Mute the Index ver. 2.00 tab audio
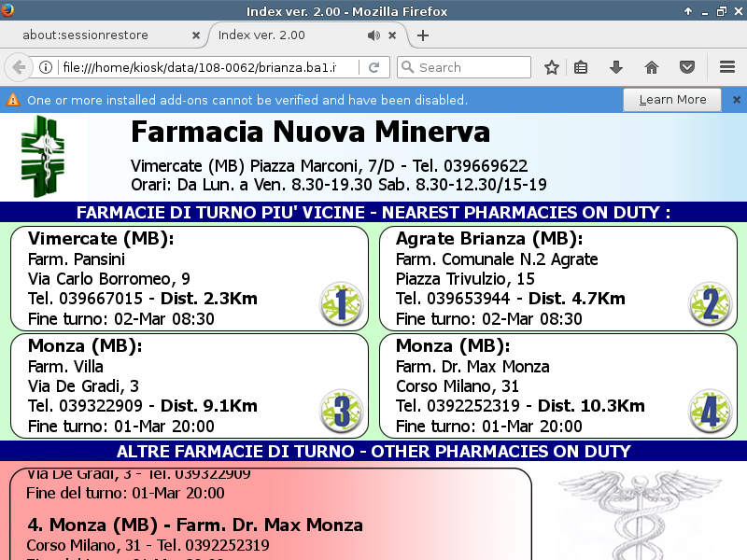Viewport: 747px width, 560px height. coord(373,35)
